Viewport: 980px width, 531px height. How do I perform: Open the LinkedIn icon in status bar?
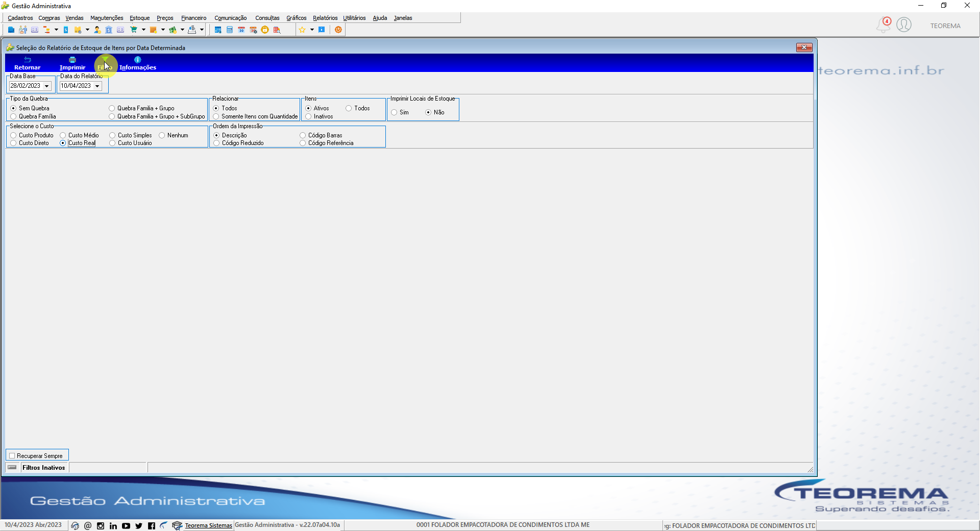pyautogui.click(x=113, y=525)
